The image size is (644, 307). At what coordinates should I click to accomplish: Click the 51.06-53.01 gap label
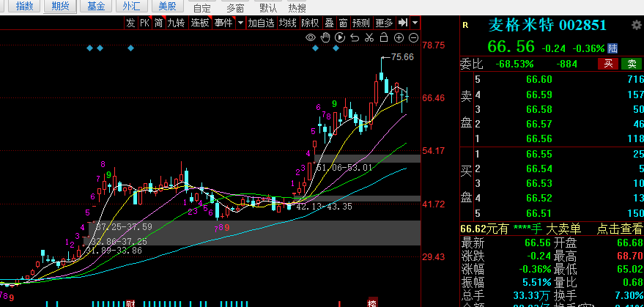(x=344, y=168)
